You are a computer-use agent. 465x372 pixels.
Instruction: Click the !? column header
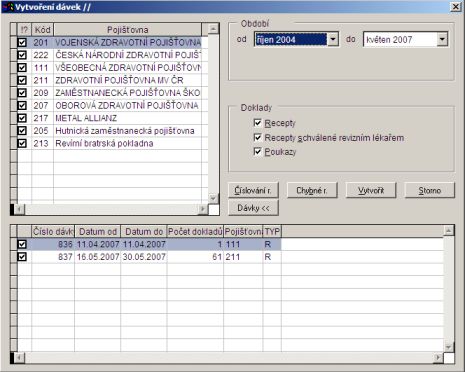[24, 30]
